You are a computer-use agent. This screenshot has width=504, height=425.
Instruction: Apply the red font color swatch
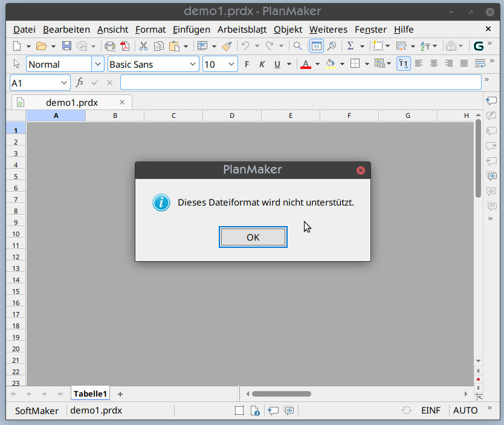(305, 64)
